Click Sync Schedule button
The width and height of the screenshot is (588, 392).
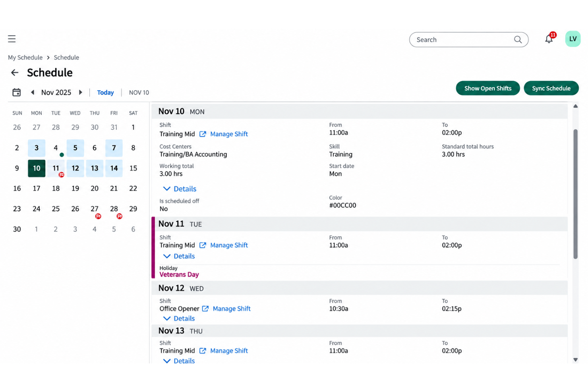click(x=551, y=88)
